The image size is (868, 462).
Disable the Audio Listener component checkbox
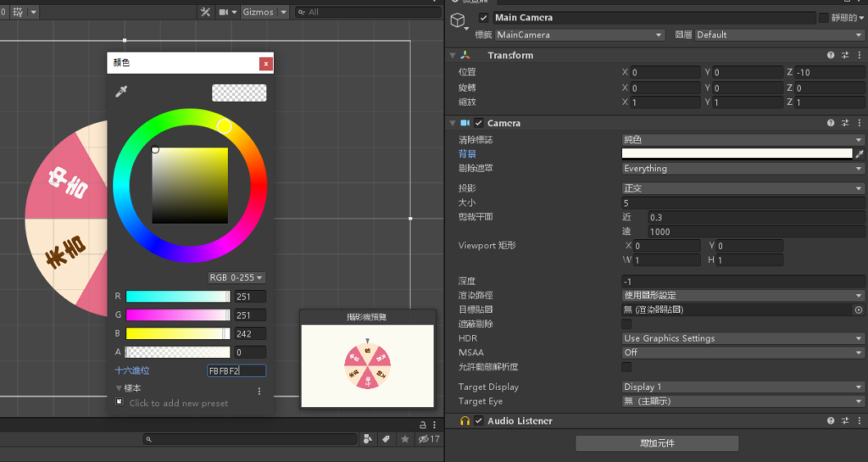tap(478, 421)
